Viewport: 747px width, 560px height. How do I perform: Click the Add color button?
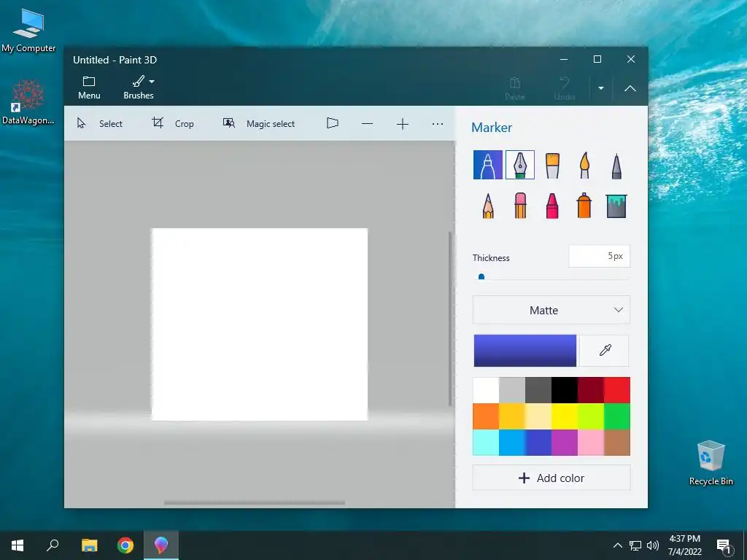551,478
